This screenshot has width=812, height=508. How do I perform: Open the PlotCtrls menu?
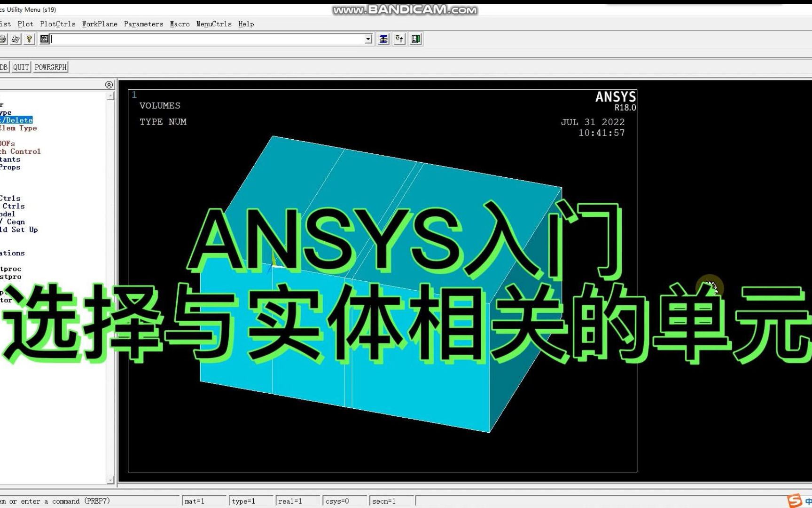pyautogui.click(x=58, y=24)
